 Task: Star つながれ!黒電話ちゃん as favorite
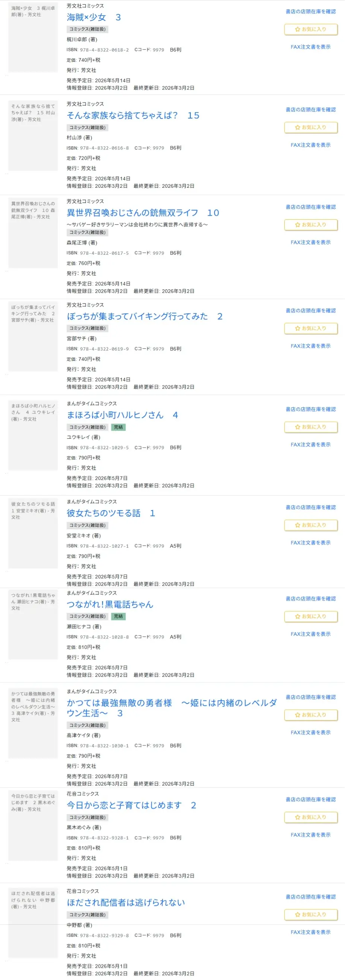(x=311, y=616)
